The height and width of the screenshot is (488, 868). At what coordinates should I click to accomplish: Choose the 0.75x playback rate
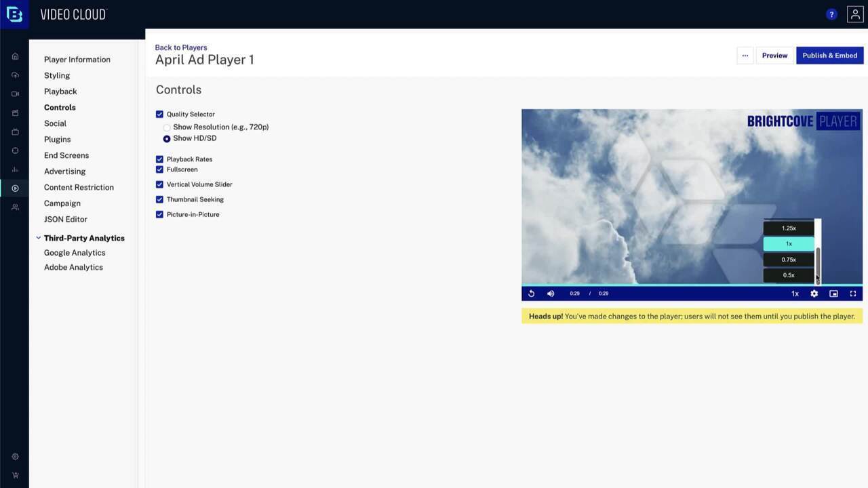pos(789,260)
